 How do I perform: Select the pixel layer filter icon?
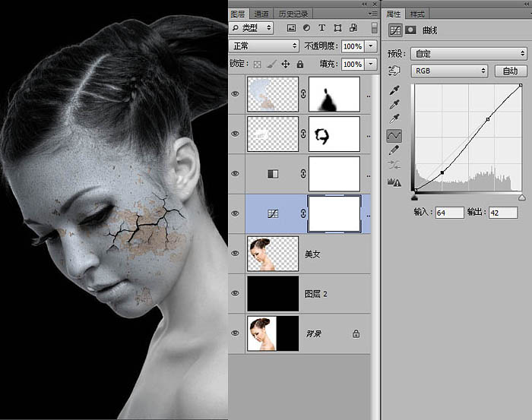(x=291, y=28)
